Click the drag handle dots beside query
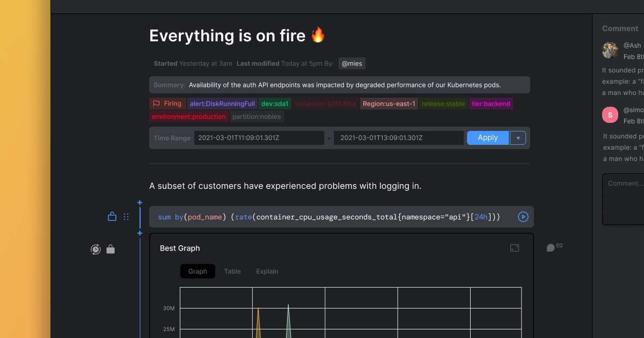The width and height of the screenshot is (644, 338). (x=126, y=217)
